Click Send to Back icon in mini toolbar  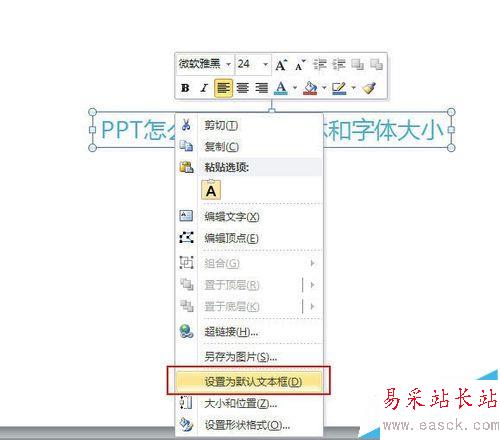(376, 65)
